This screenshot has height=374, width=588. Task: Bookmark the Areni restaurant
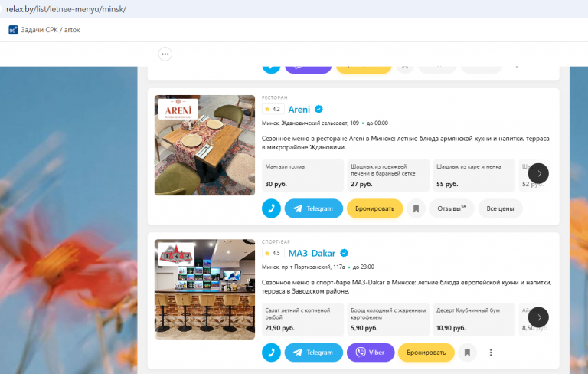point(416,208)
